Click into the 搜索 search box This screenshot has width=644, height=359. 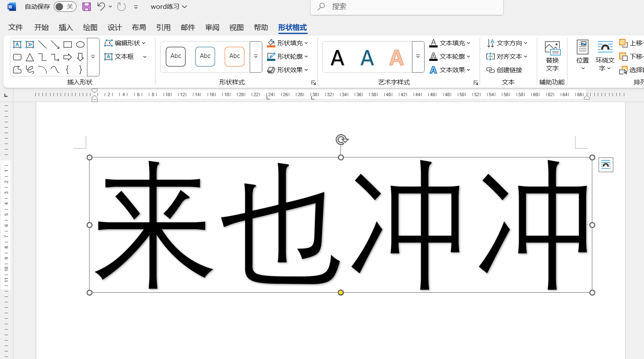coord(407,7)
